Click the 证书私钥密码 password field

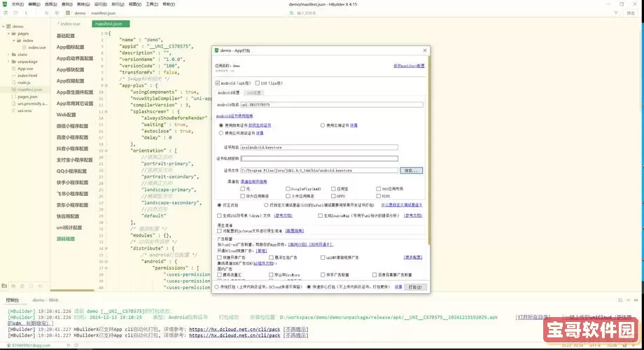click(x=319, y=159)
